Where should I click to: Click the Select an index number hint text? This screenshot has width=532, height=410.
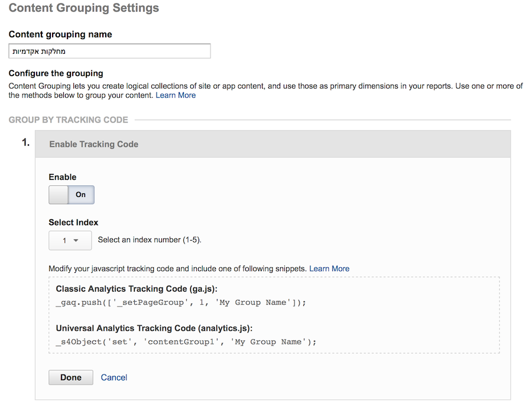150,240
